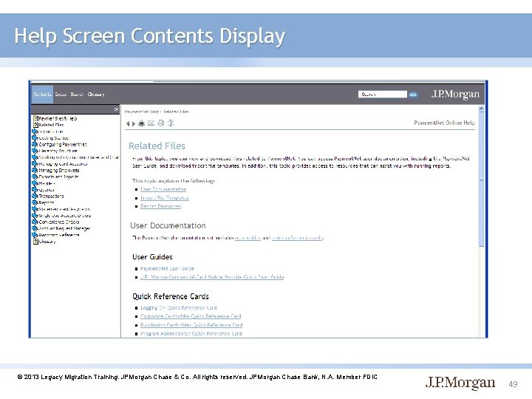Expand the Exports and Imports book icon
532x399 pixels.
[35, 177]
